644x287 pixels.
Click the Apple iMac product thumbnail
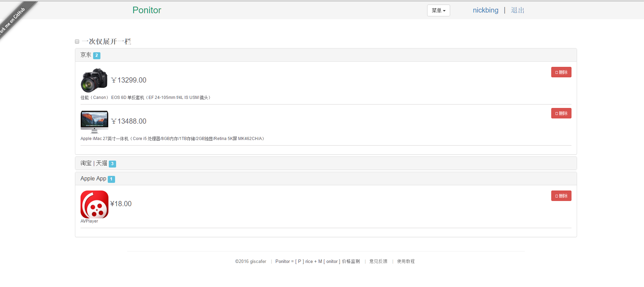pyautogui.click(x=94, y=122)
